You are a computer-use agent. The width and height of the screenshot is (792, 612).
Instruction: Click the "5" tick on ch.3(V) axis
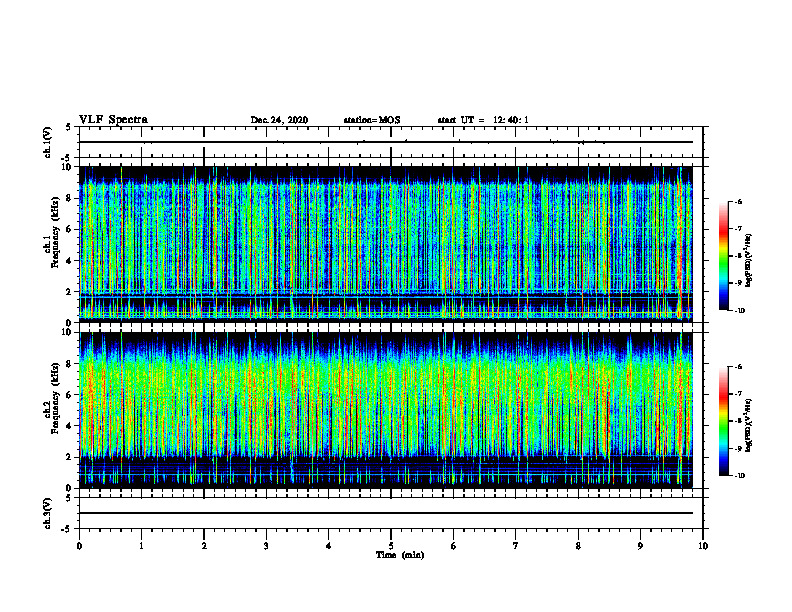(69, 498)
